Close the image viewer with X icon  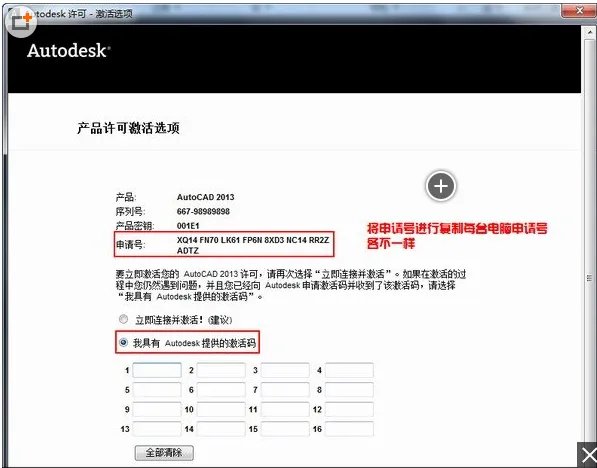[x=588, y=455]
